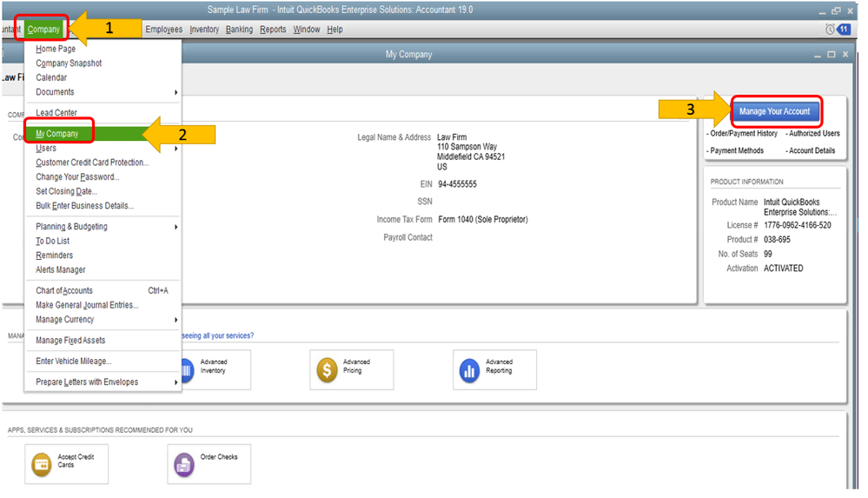This screenshot has height=498, width=868.
Task: Click Form 1040 (Sole Proprietor) text
Action: click(x=483, y=220)
